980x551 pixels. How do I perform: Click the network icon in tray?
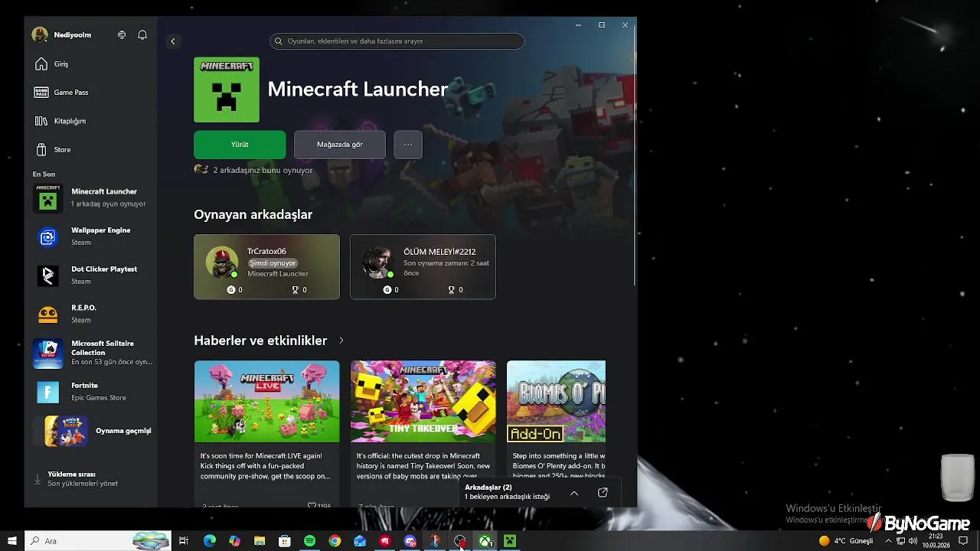(900, 541)
